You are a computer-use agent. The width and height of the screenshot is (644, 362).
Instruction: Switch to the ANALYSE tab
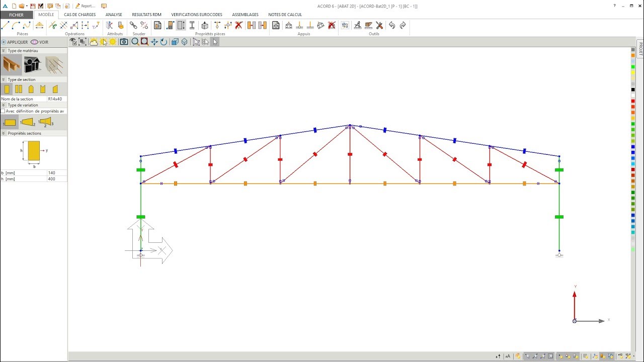point(114,15)
